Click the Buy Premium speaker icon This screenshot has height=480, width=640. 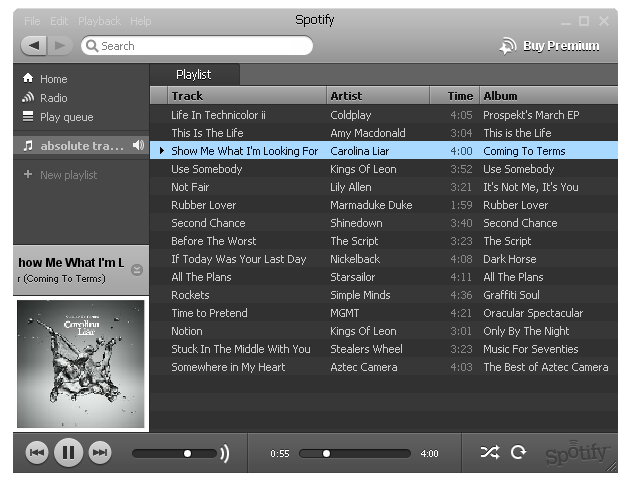[508, 46]
